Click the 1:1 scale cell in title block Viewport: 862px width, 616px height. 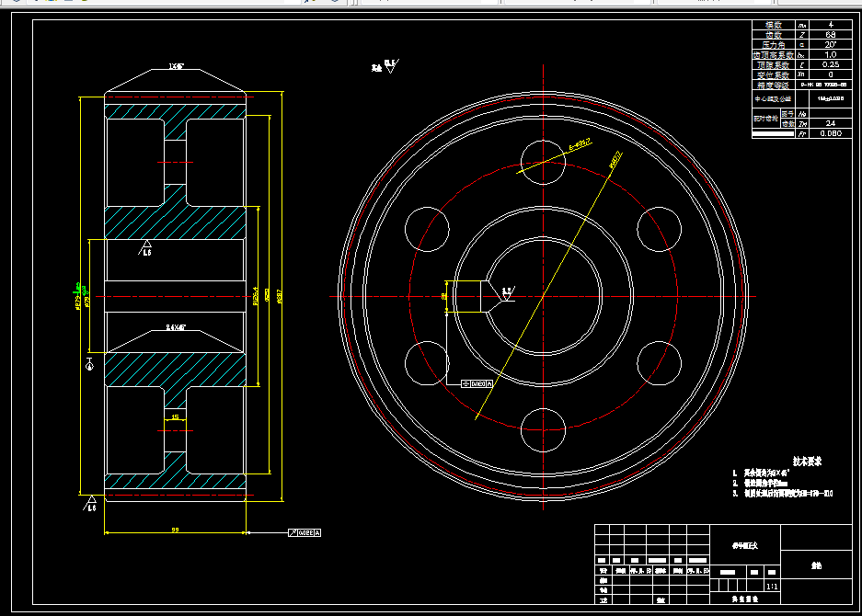coord(772,587)
